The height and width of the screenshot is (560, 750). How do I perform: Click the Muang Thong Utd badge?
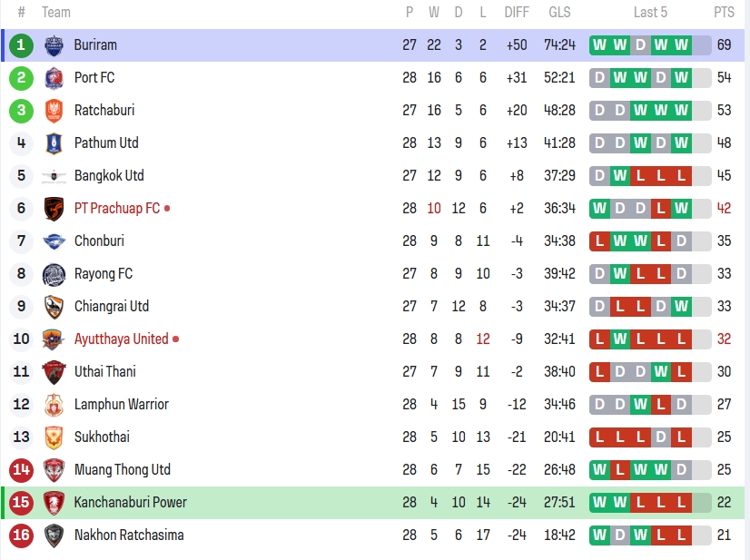point(54,469)
